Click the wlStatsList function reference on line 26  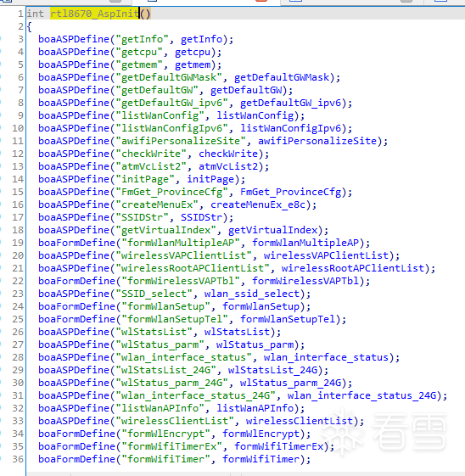point(238,333)
